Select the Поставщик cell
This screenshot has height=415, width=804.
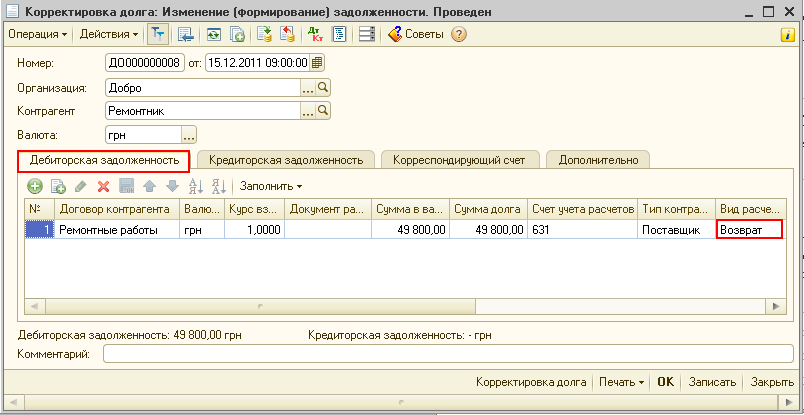point(676,230)
